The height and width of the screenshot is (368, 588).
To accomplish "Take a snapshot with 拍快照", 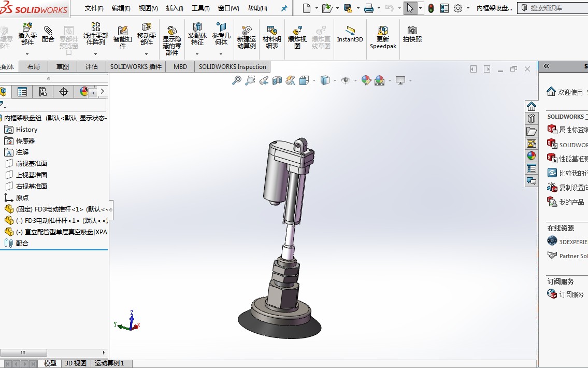I will [x=412, y=34].
